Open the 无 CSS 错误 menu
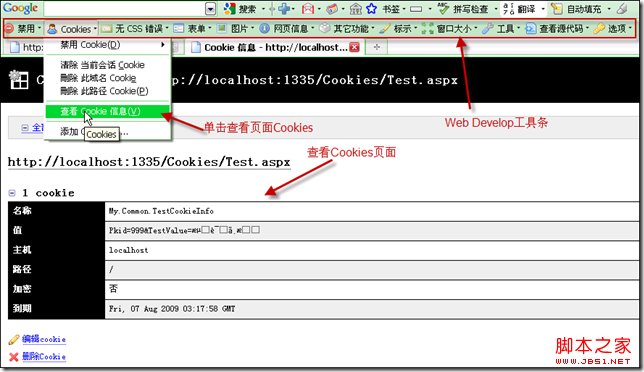This screenshot has width=644, height=372. 139,28
